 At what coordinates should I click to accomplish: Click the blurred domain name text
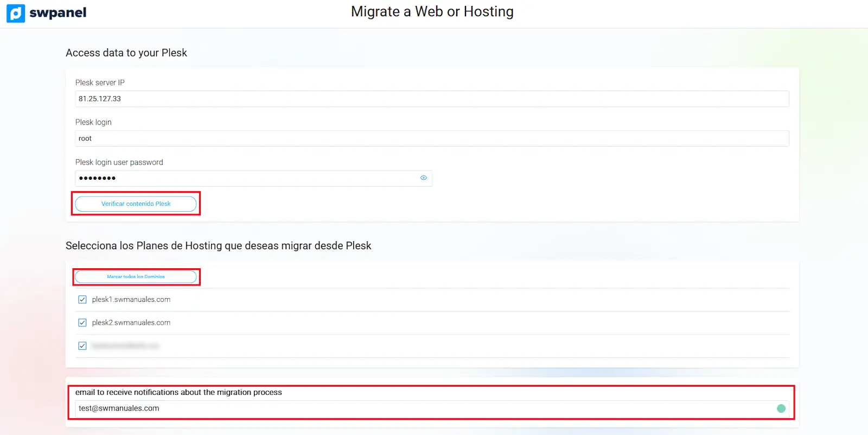pos(125,346)
